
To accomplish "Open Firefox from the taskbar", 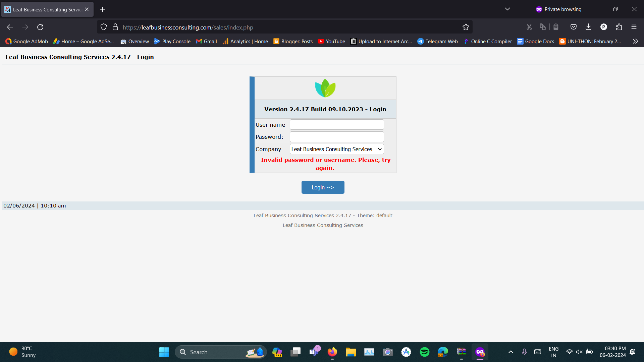I will point(332,352).
